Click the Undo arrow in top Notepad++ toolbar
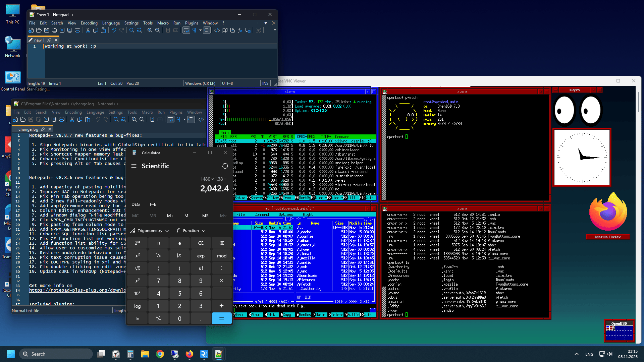 point(114,31)
